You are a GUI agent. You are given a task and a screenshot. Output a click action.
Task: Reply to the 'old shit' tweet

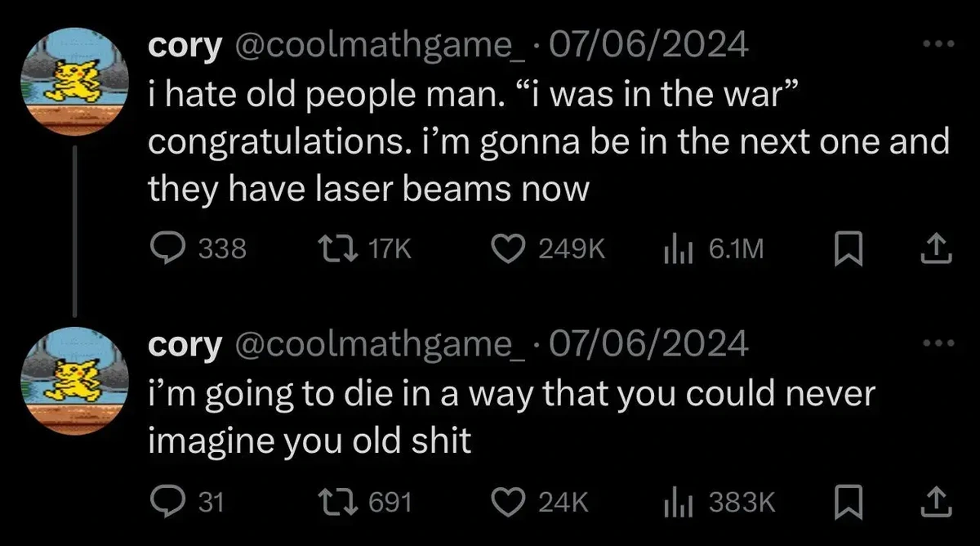click(168, 501)
